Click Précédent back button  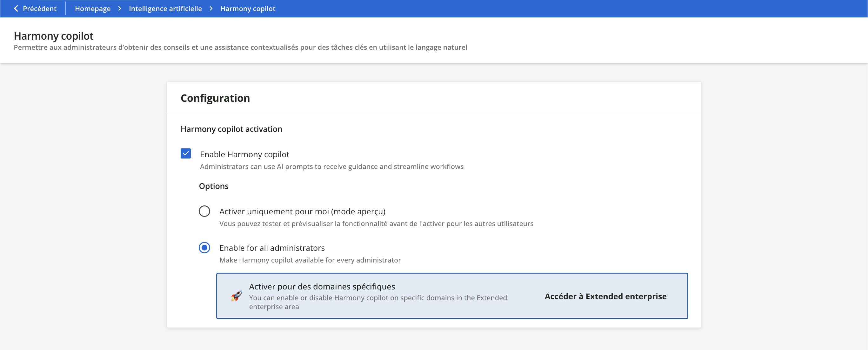(x=39, y=9)
